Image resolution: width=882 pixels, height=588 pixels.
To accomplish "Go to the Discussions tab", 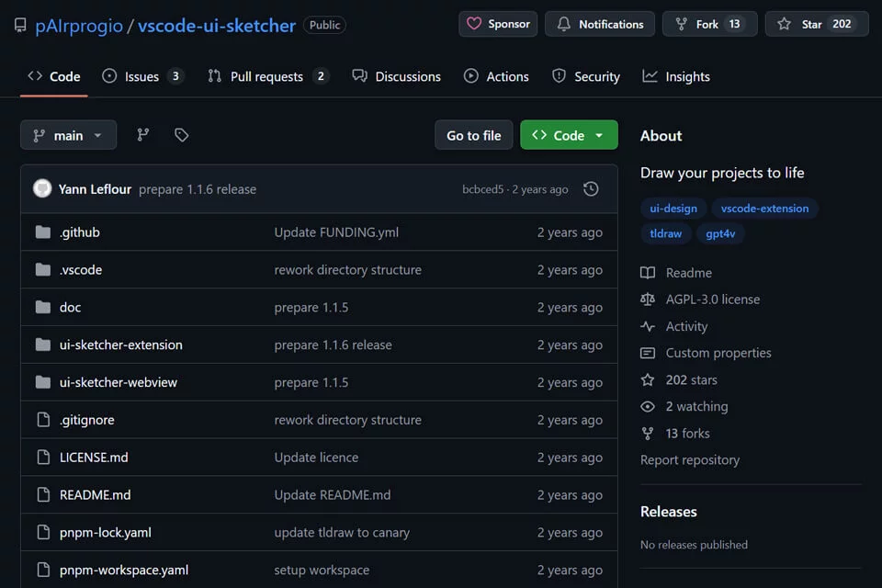I will pyautogui.click(x=397, y=76).
